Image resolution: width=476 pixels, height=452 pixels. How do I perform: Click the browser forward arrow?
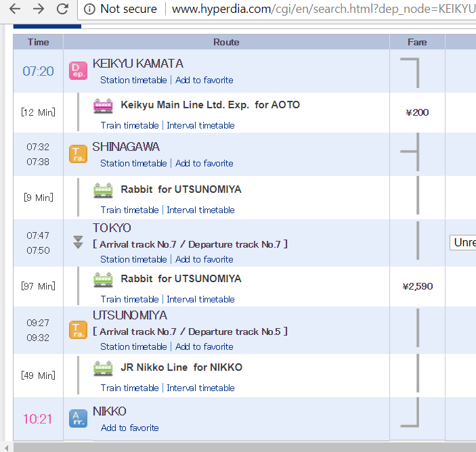pyautogui.click(x=39, y=9)
